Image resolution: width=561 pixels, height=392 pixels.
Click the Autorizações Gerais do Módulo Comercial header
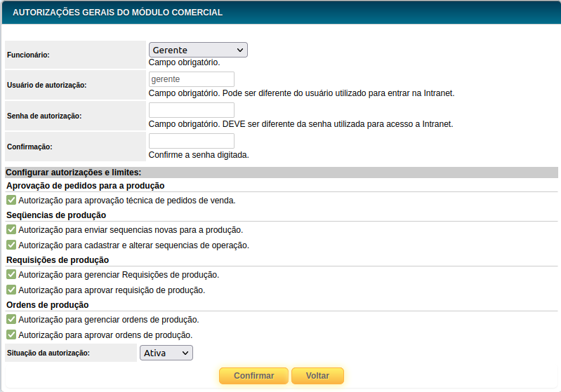pyautogui.click(x=118, y=13)
